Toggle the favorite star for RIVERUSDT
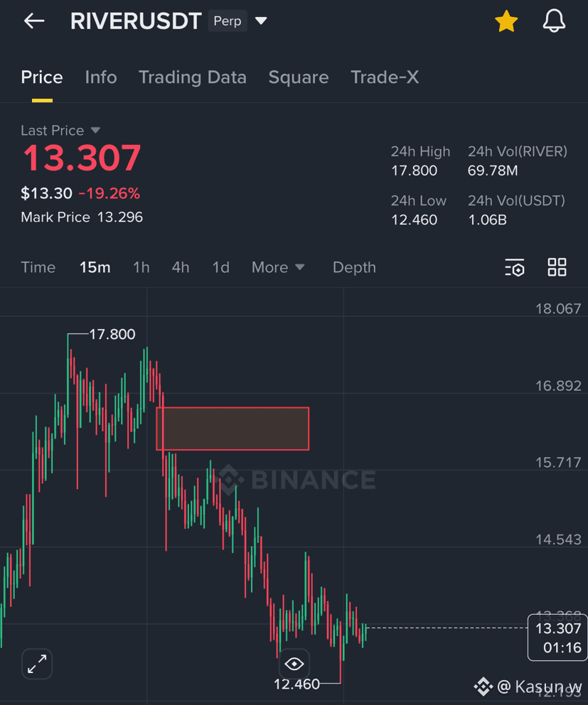Viewport: 588px width, 705px height. coord(506,21)
